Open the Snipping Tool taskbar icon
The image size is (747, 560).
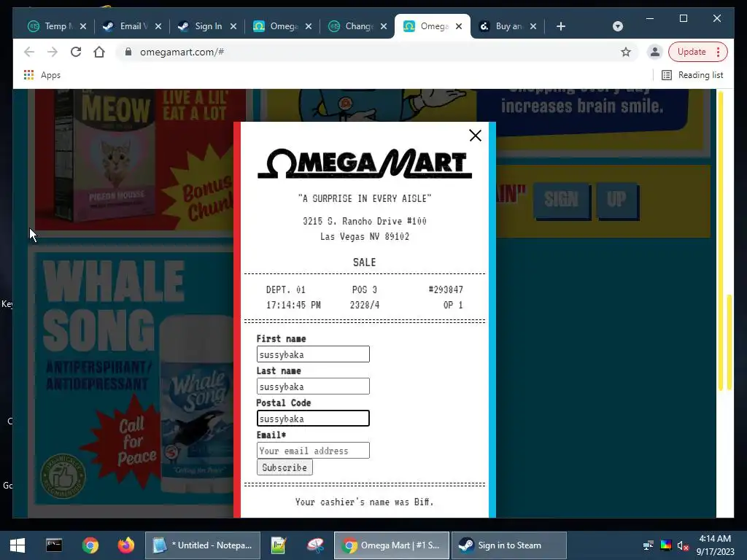[x=315, y=545]
